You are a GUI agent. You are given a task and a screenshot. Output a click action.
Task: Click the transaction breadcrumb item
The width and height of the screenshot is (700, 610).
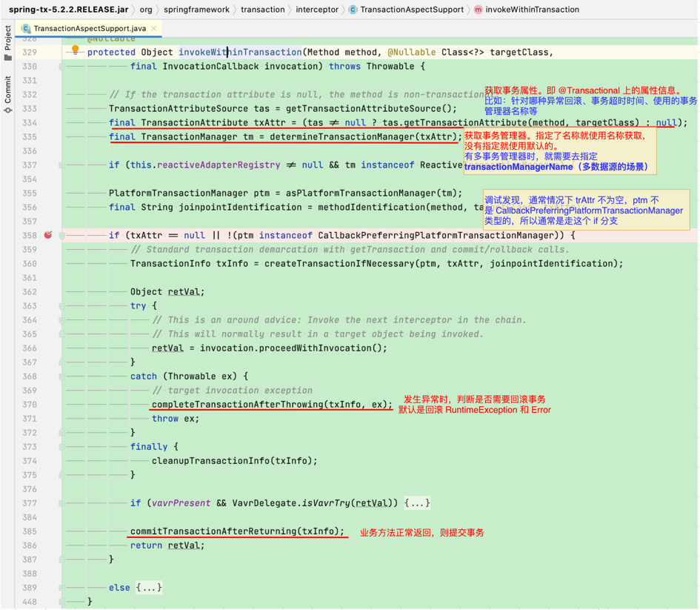click(264, 9)
